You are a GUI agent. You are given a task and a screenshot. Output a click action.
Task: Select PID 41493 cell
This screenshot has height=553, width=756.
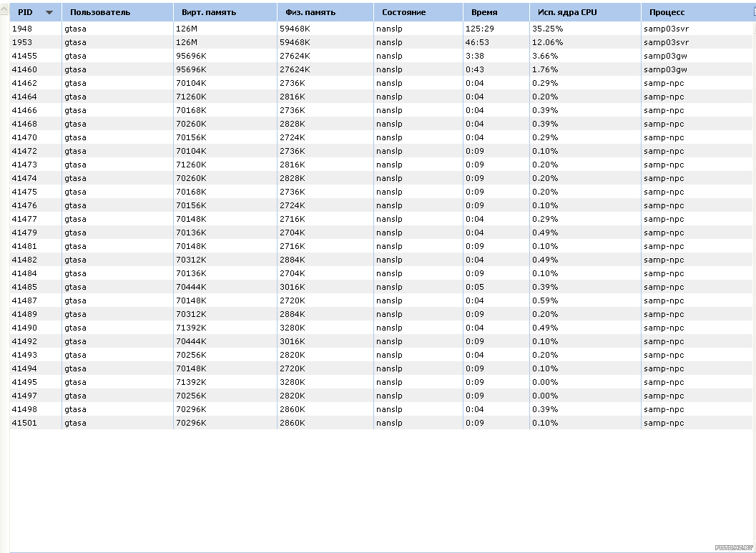tap(24, 355)
